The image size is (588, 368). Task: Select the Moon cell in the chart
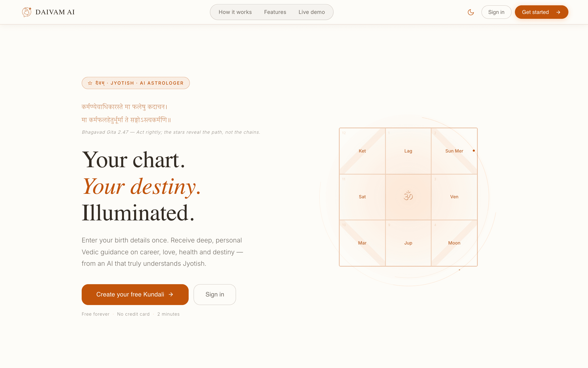(454, 243)
